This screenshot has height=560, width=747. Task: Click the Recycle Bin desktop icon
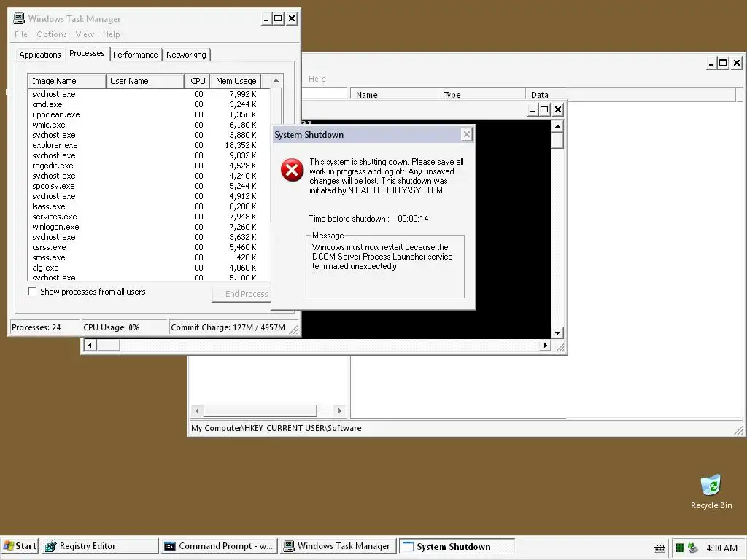711,492
